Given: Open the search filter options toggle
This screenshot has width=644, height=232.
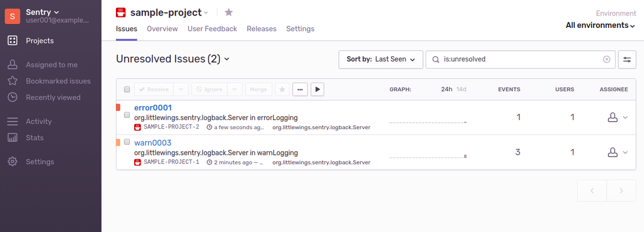Looking at the screenshot, I should click(627, 59).
